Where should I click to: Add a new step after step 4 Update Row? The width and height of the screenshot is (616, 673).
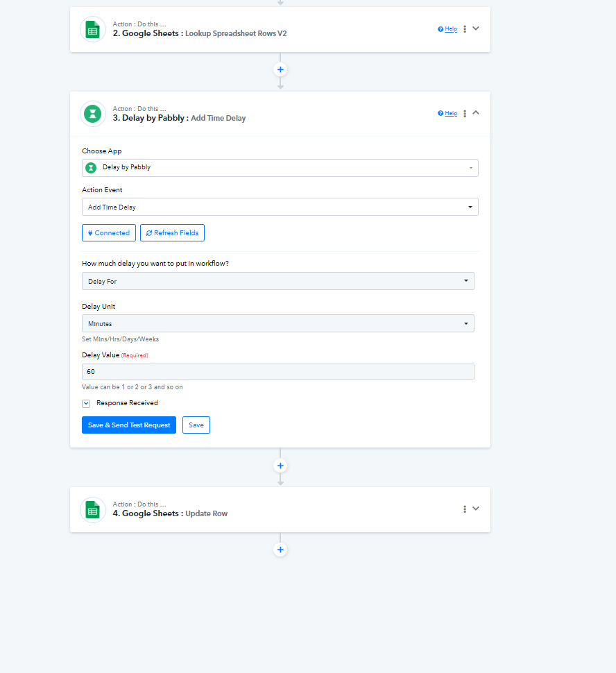click(x=280, y=550)
